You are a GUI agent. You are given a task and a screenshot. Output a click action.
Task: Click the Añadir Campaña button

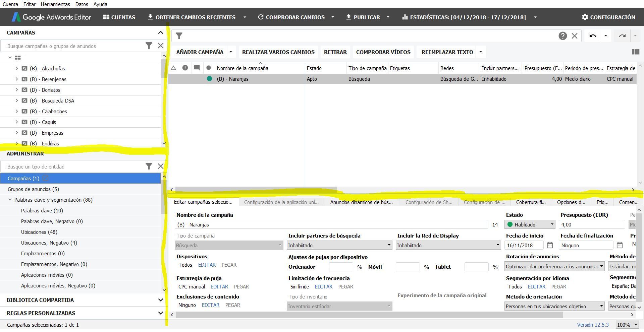(200, 52)
